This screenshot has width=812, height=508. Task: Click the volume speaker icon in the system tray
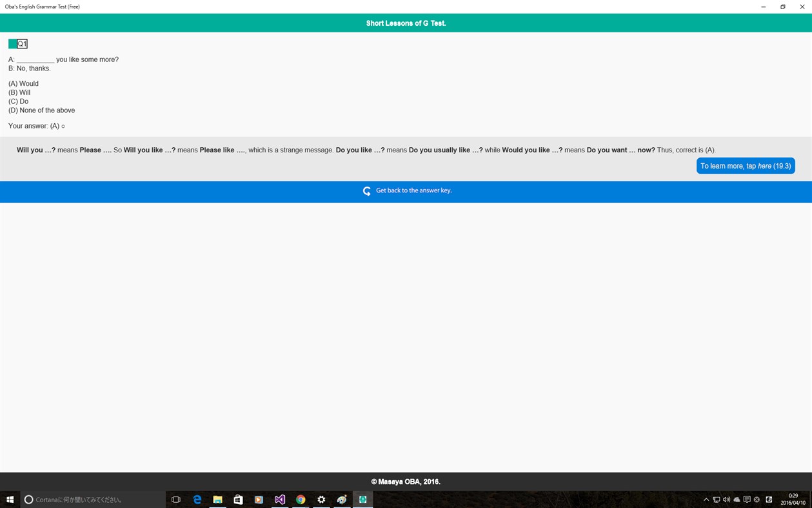pyautogui.click(x=727, y=500)
